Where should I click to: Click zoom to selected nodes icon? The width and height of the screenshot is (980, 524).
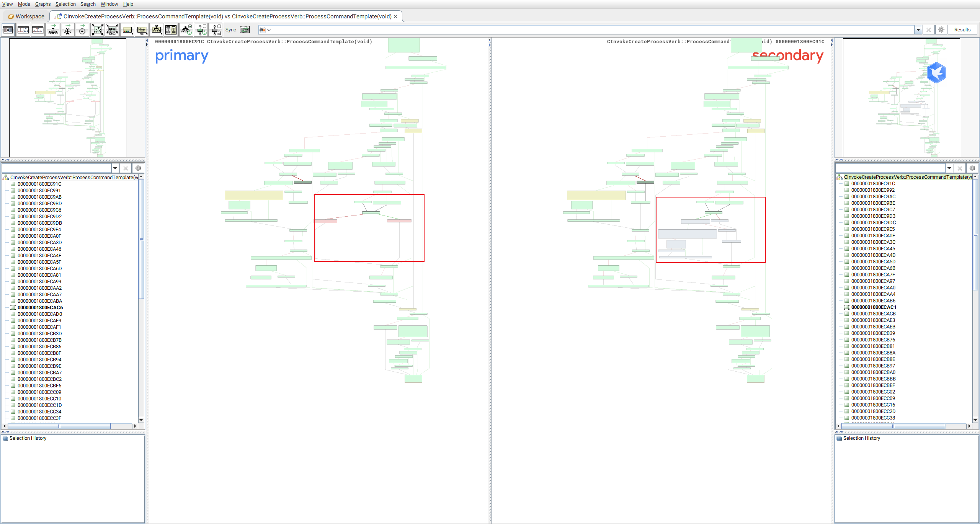click(112, 30)
